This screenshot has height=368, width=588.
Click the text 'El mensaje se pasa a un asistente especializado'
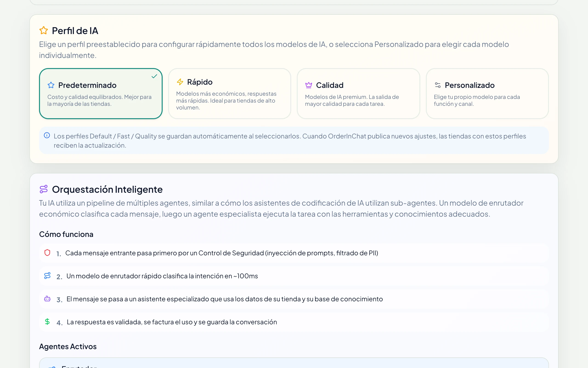point(138,299)
